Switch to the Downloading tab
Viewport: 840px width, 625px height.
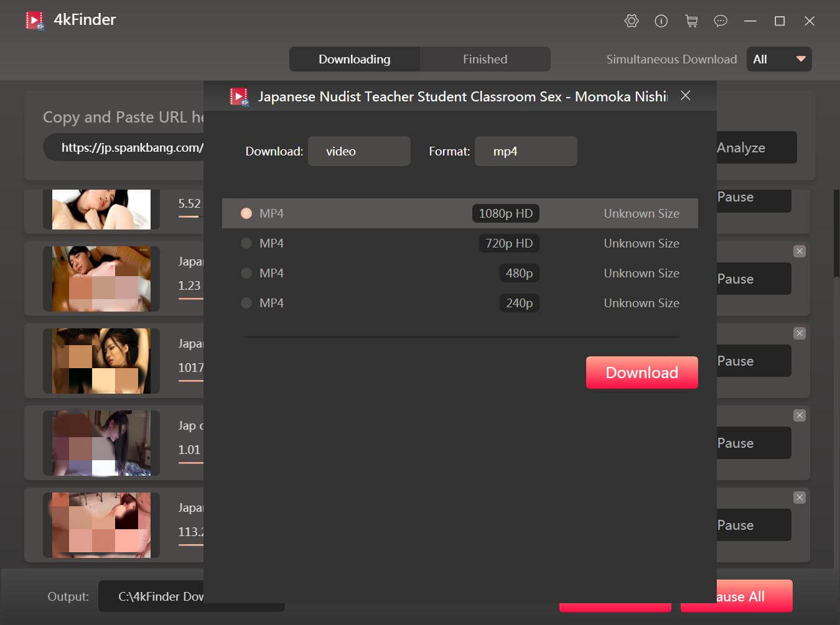(354, 59)
